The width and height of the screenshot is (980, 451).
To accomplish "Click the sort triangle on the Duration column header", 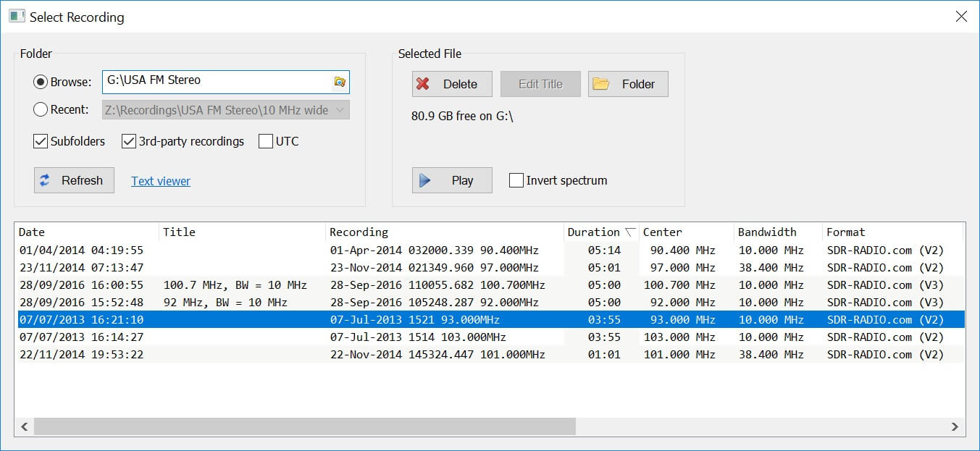I will point(630,232).
